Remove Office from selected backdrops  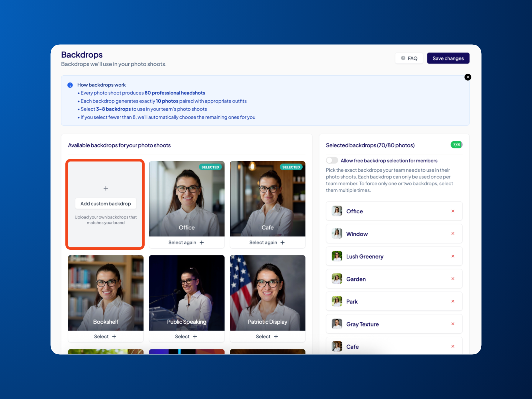(x=453, y=211)
